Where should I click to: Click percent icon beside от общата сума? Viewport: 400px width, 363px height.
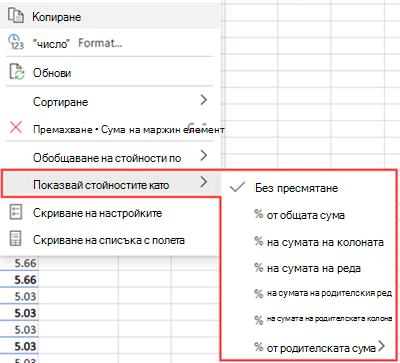pos(259,214)
